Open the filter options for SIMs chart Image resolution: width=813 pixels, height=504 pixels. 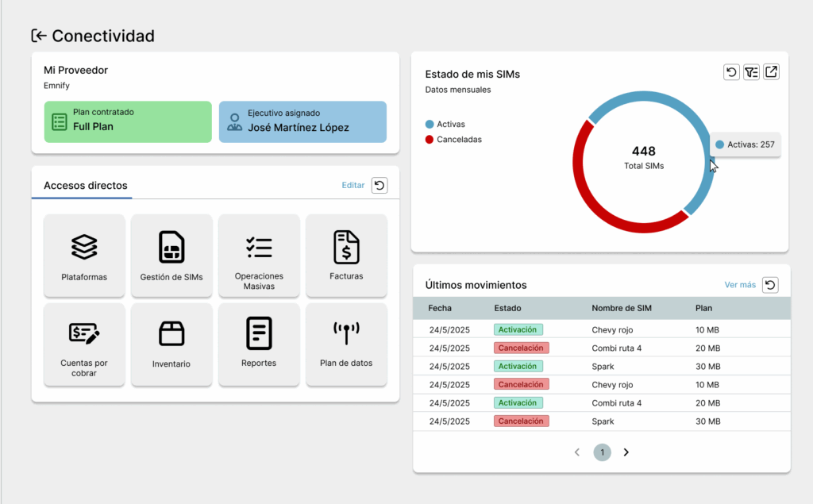751,72
